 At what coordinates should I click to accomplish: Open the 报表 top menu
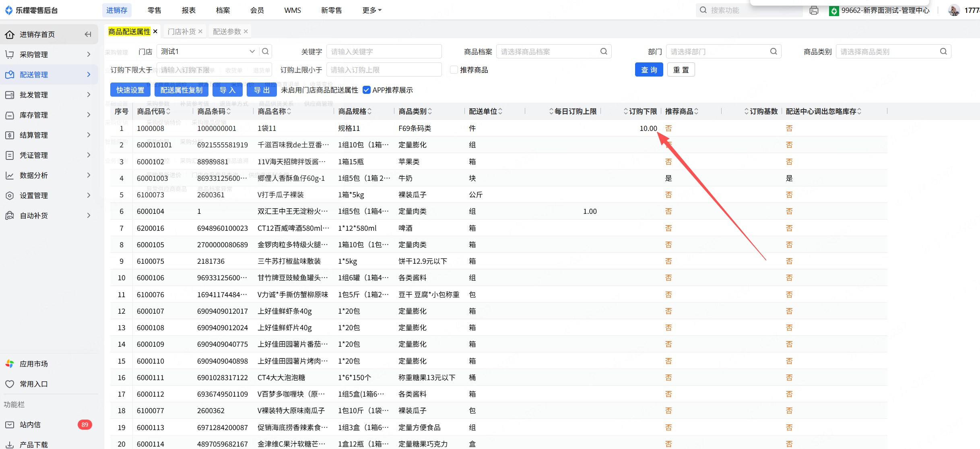[188, 10]
